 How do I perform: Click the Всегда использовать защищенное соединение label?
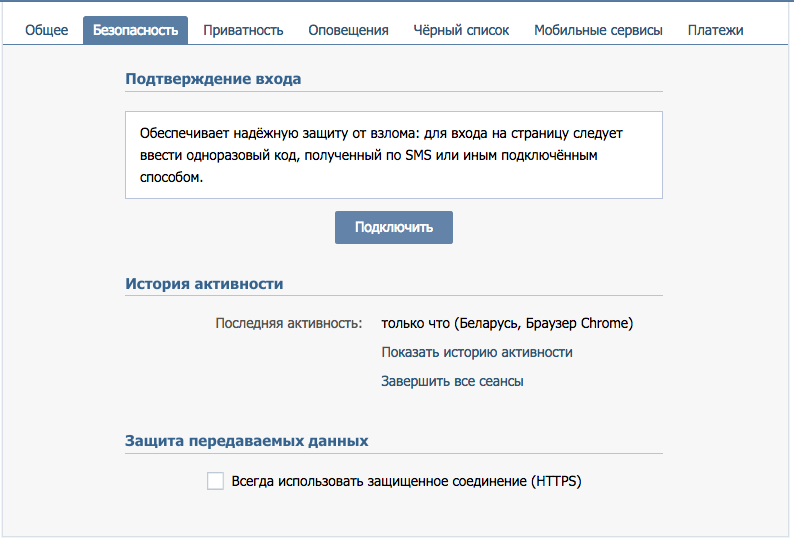[x=406, y=481]
